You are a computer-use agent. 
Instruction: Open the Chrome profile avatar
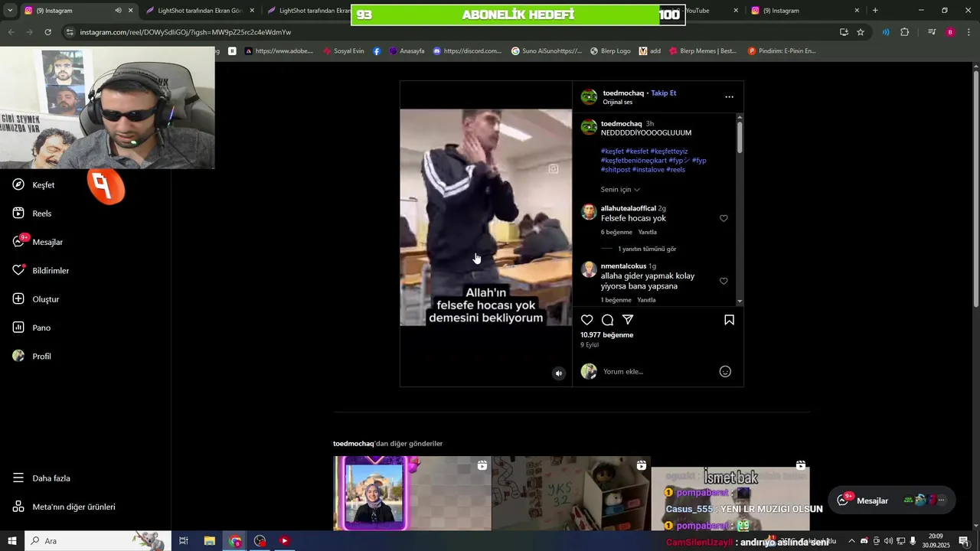[x=951, y=32]
